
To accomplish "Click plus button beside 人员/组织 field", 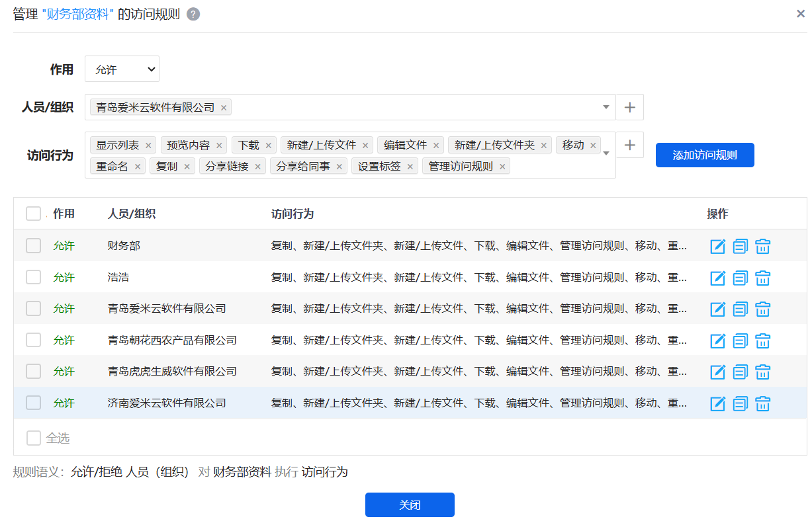I will point(629,107).
